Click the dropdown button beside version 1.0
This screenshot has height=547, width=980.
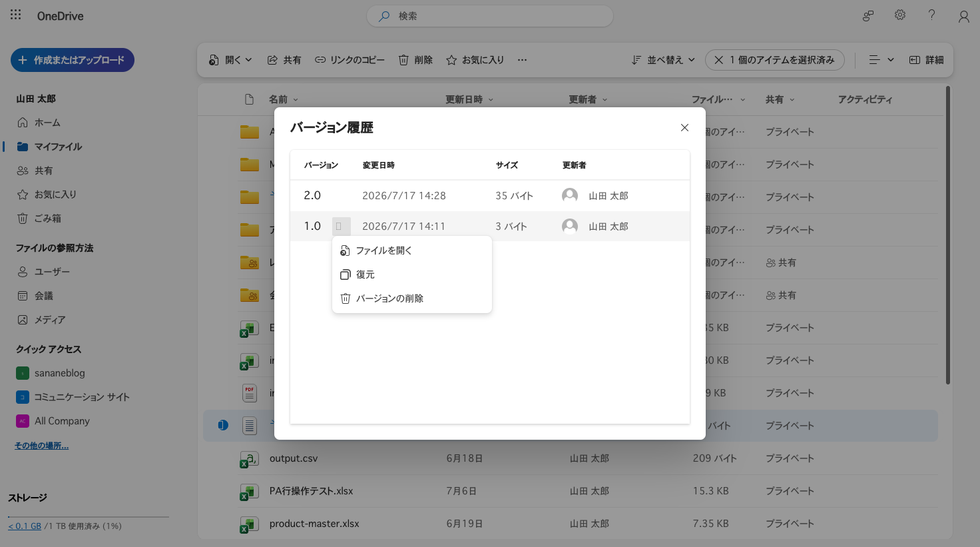pos(341,227)
